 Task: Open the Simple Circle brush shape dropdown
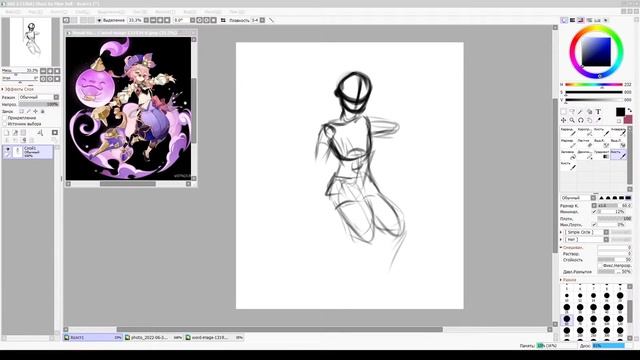(606, 232)
